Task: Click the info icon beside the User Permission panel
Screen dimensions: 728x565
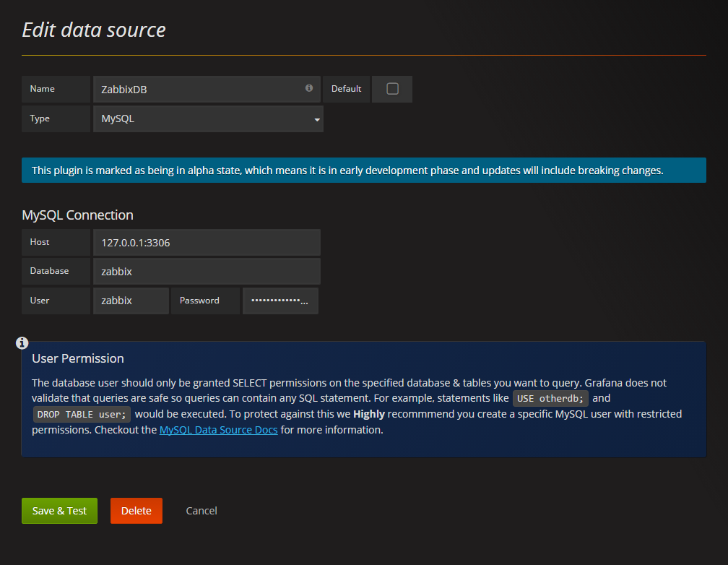Action: pyautogui.click(x=22, y=342)
